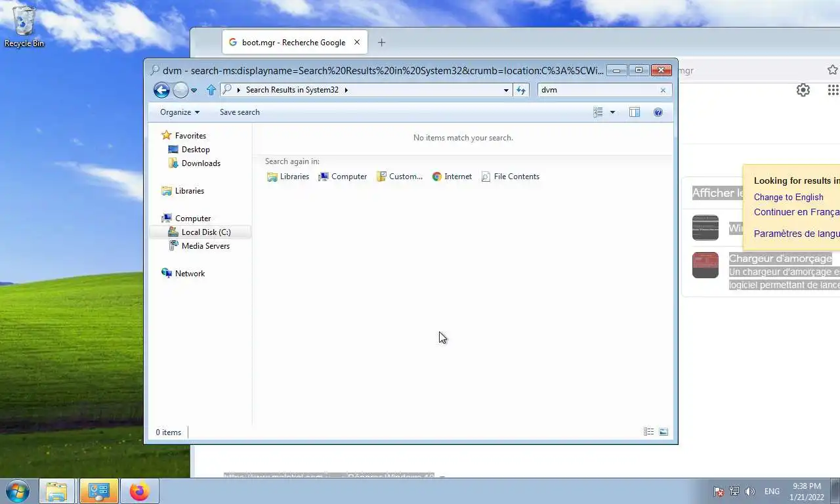
Task: Click the Forward arrow in Explorer
Action: pyautogui.click(x=180, y=90)
